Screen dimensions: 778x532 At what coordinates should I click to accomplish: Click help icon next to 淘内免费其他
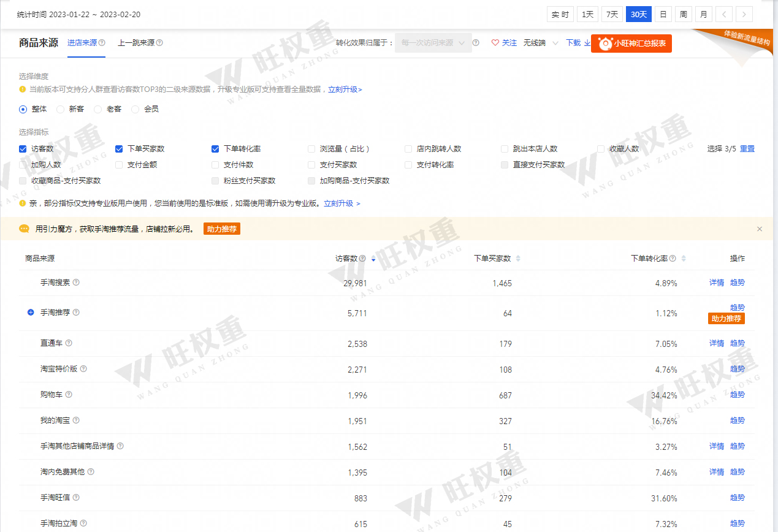pos(91,472)
